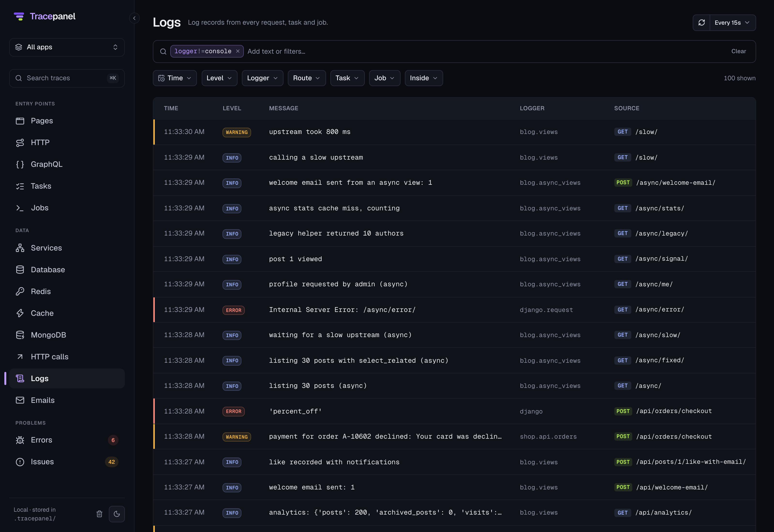The width and height of the screenshot is (774, 532).
Task: Go to GraphQL entry points
Action: [x=67, y=164]
